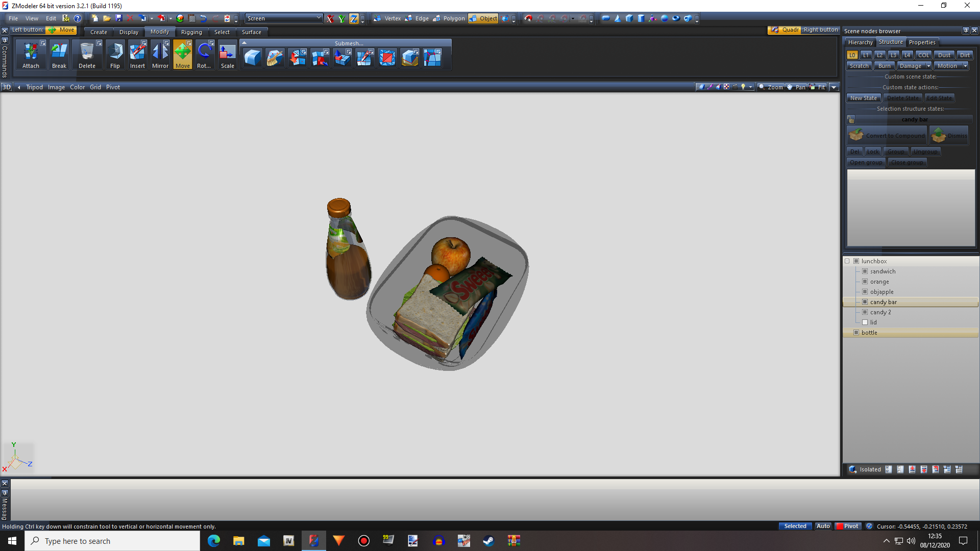980x551 pixels.
Task: Uncheck the bottle node checkbox
Action: [856, 333]
